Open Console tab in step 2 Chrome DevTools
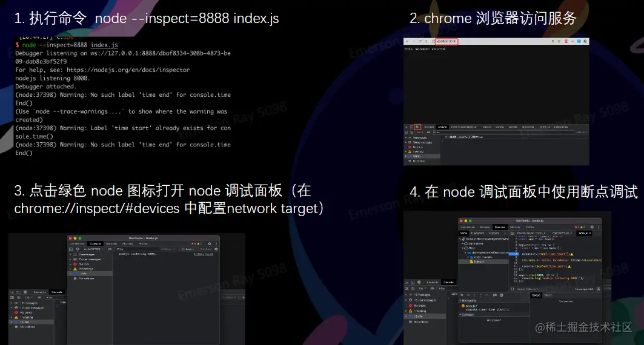644x345 pixels. tap(442, 126)
